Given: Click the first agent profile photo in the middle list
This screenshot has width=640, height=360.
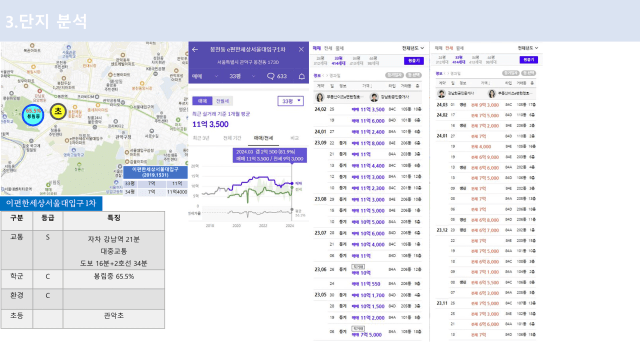Looking at the screenshot, I should click(x=320, y=97).
